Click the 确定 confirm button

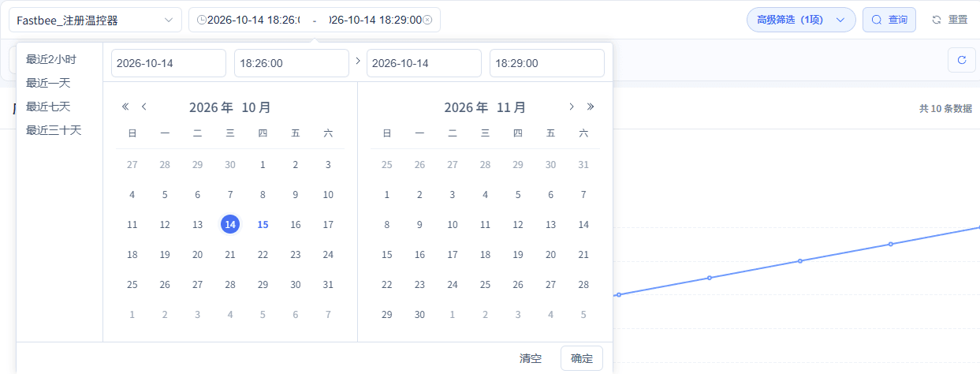coord(582,358)
